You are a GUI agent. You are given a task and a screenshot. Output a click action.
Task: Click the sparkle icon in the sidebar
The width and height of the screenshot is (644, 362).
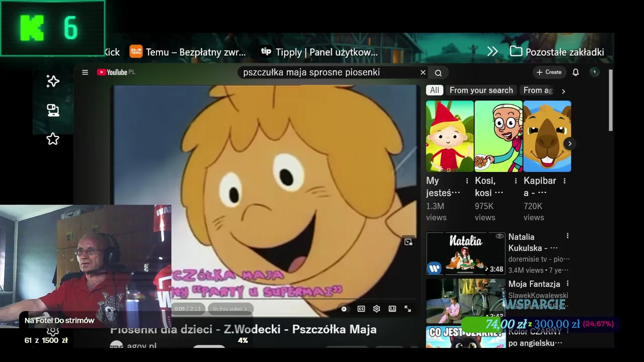(x=53, y=81)
